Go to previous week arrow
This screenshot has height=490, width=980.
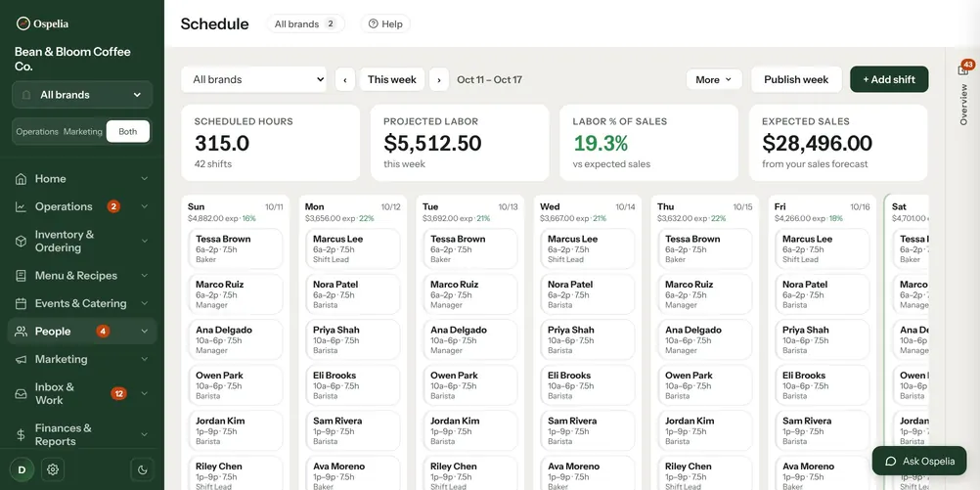[x=345, y=79]
